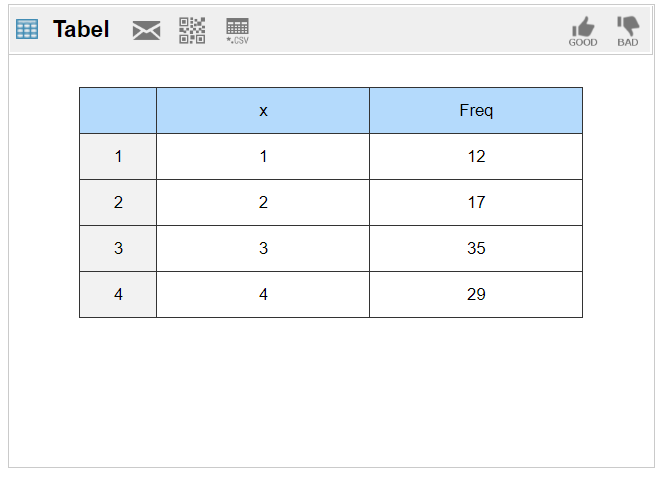Click the x column cell in row 4
670x480 pixels.
click(263, 295)
